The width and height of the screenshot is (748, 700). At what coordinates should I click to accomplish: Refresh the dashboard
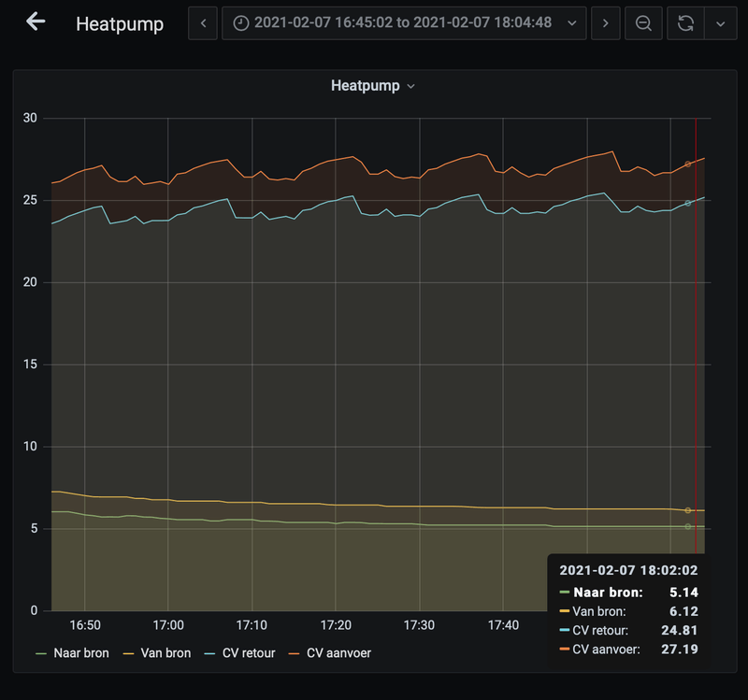(685, 23)
